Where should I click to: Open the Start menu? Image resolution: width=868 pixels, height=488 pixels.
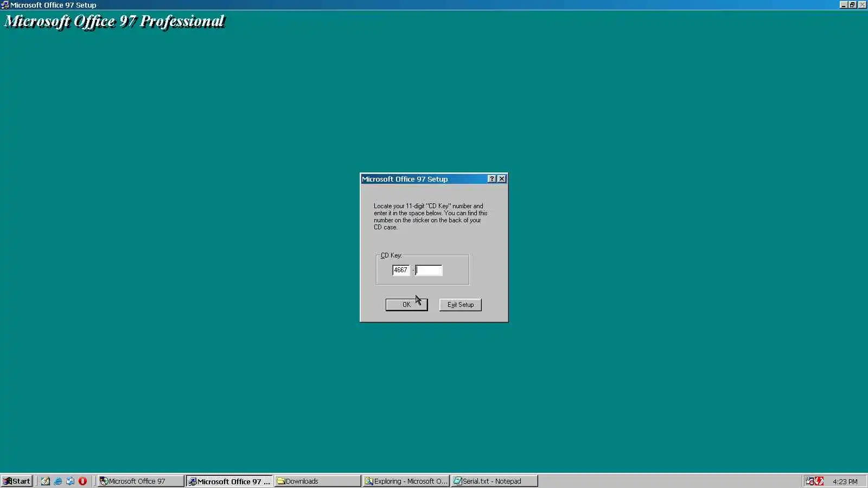[17, 481]
